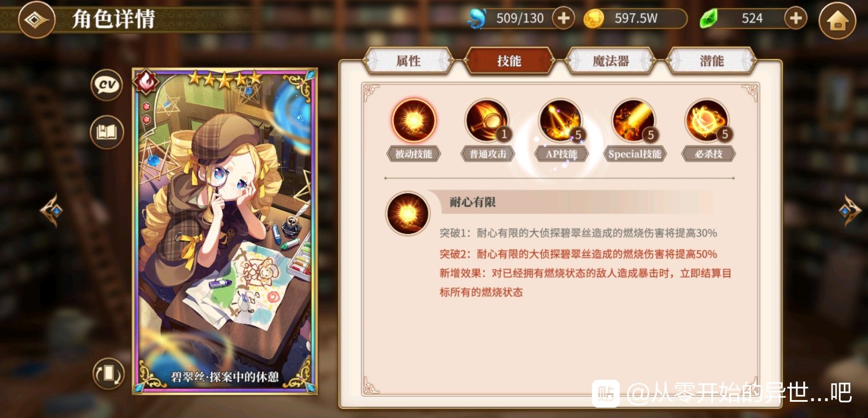This screenshot has height=418, width=868.
Task: Tap the gold coin 597.5W counter
Action: (x=635, y=19)
